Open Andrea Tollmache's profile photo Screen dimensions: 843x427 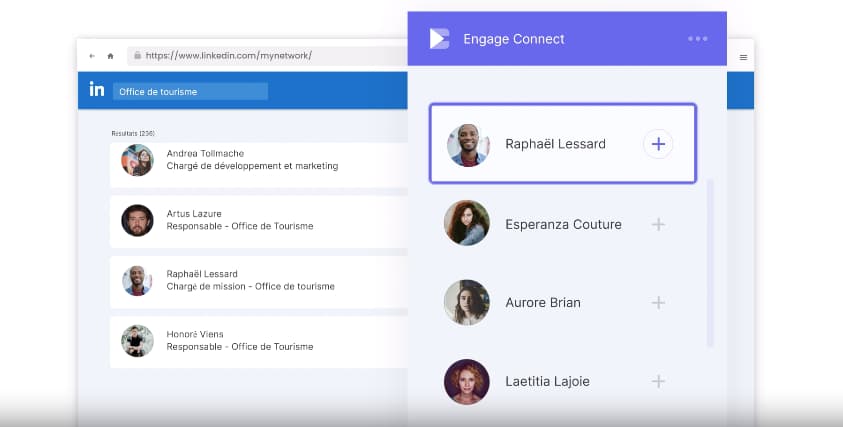tap(137, 160)
